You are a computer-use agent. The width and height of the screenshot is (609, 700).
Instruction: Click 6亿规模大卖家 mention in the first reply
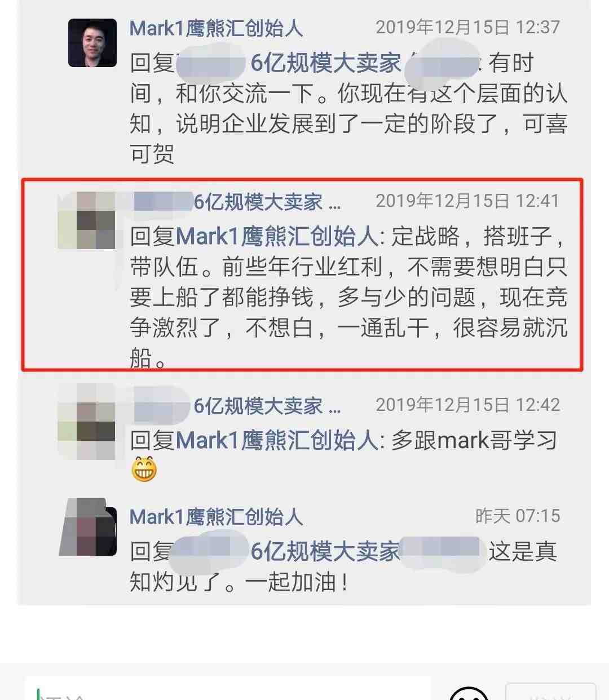(325, 63)
